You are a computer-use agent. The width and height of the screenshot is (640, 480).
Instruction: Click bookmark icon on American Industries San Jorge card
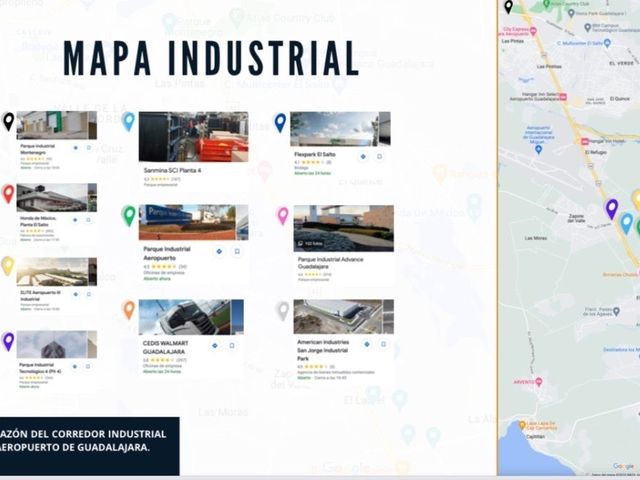point(383,344)
